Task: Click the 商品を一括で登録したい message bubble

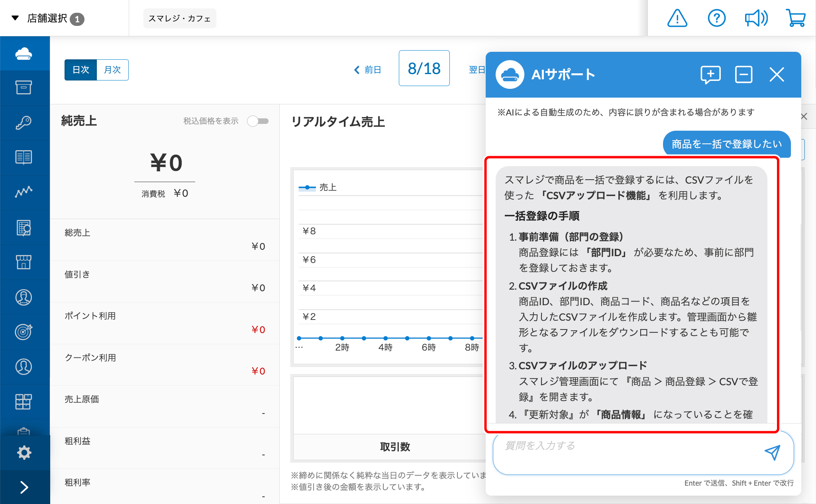Action: point(727,144)
